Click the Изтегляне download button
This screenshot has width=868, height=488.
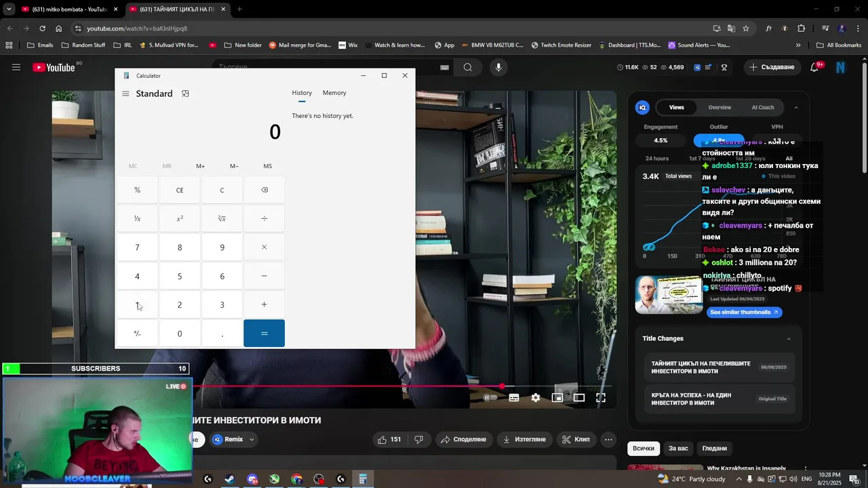[x=524, y=439]
